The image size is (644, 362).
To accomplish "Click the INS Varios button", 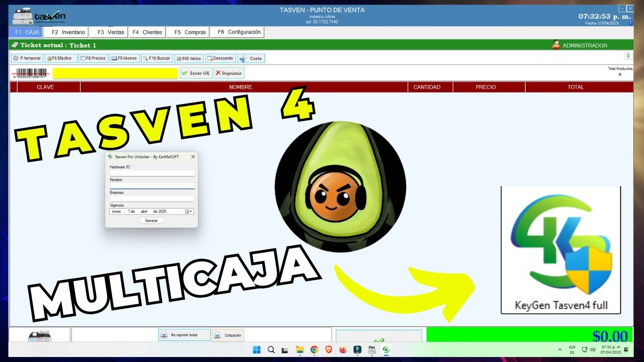I will (x=189, y=58).
